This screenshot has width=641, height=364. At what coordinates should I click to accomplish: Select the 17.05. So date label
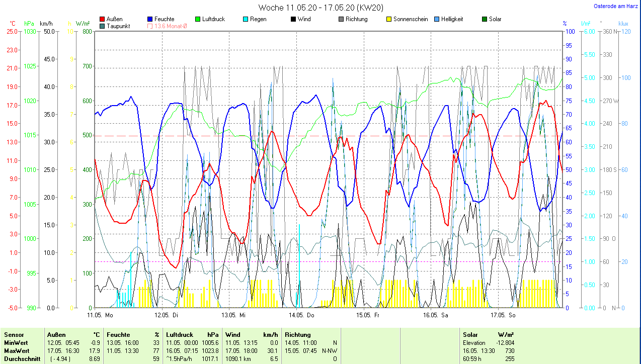[503, 315]
